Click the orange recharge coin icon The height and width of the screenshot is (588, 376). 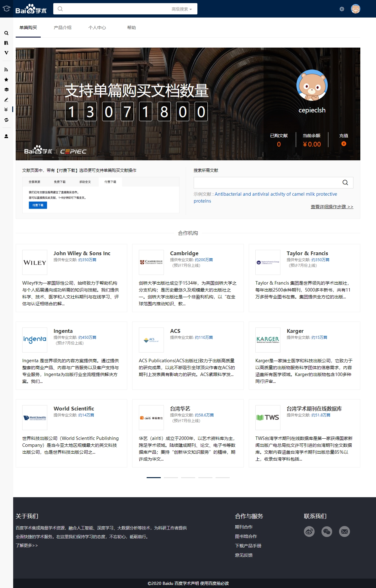343,144
